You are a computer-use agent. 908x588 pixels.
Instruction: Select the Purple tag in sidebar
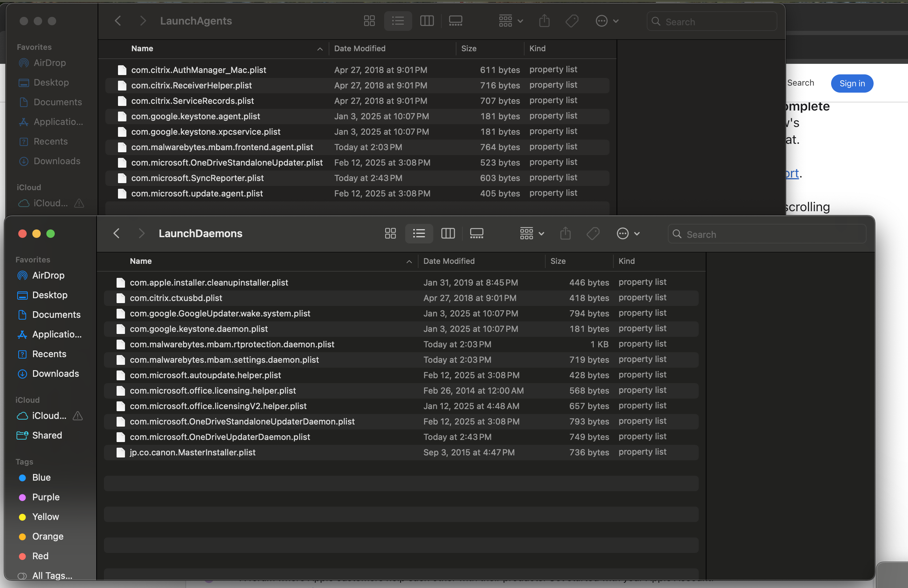coord(45,497)
